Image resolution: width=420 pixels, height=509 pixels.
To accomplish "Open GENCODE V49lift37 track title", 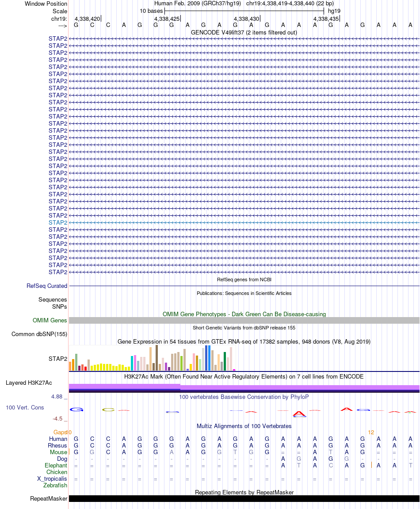I will (x=244, y=32).
